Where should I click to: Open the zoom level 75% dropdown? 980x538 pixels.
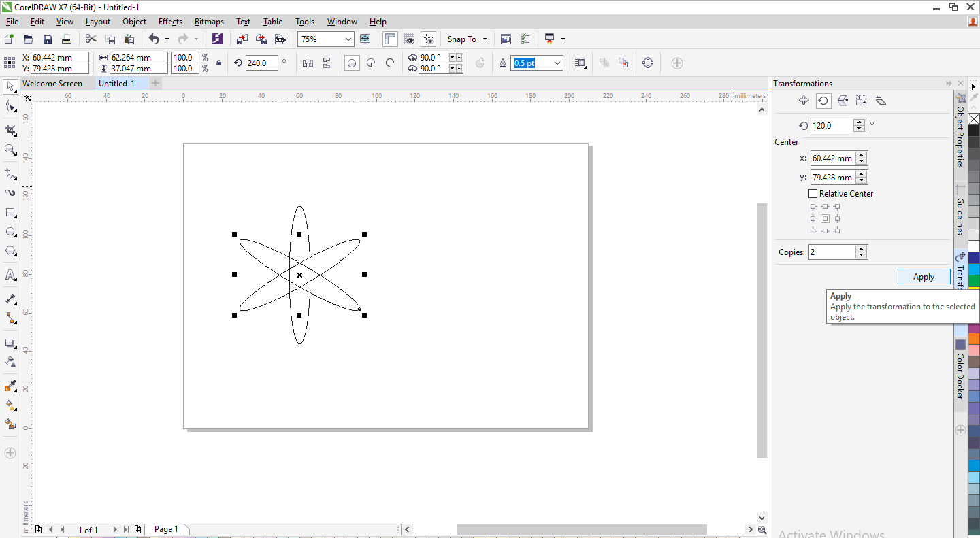tap(348, 39)
